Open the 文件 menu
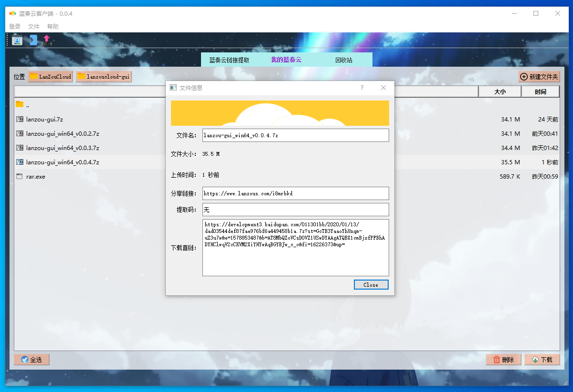Screen dimensions: 573x392 click(x=34, y=26)
